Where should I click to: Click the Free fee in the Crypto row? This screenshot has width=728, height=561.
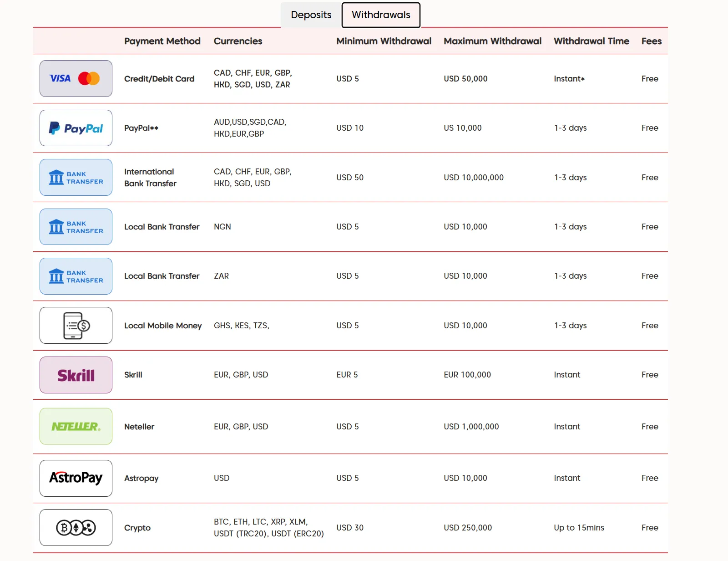pyautogui.click(x=650, y=528)
